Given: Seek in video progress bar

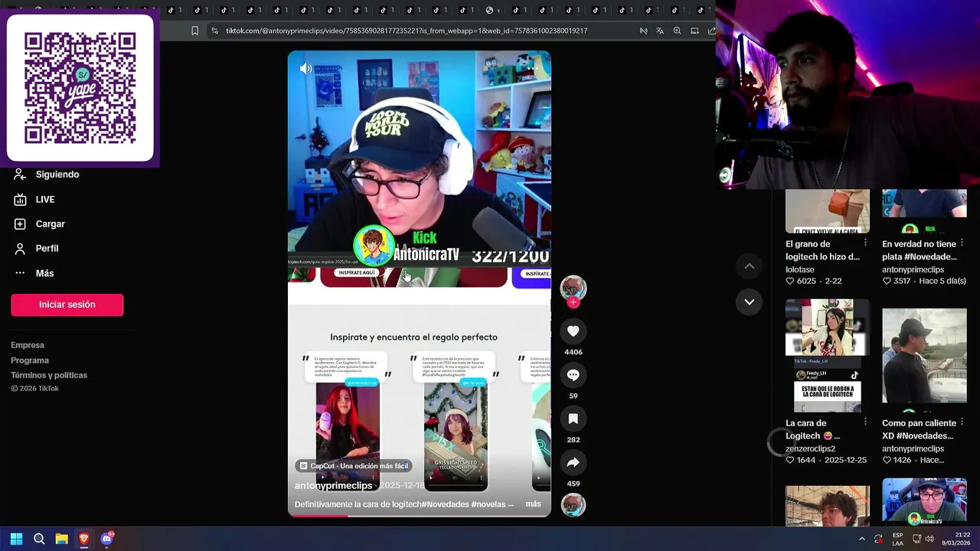Looking at the screenshot, I should 419,515.
